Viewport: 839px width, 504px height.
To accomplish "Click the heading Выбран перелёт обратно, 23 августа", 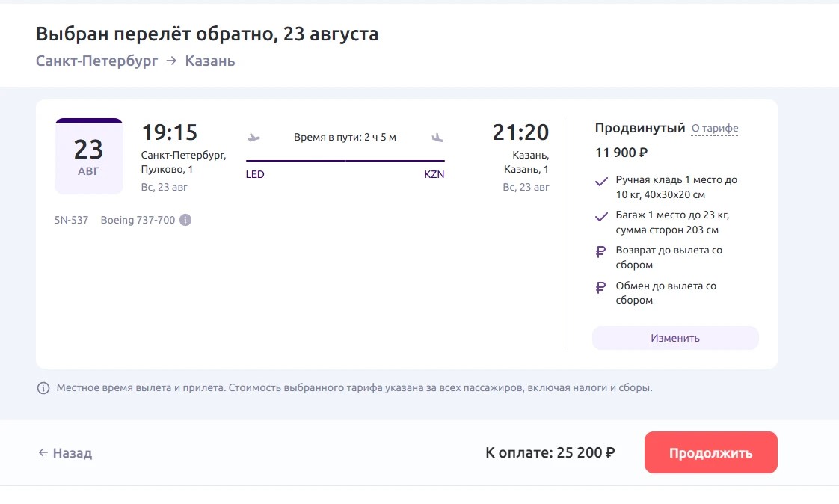I will pos(207,34).
